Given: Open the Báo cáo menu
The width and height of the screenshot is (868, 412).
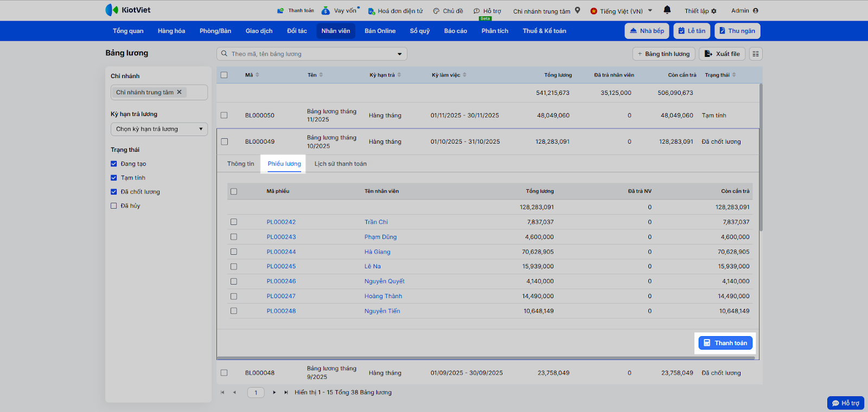Looking at the screenshot, I should coord(455,31).
